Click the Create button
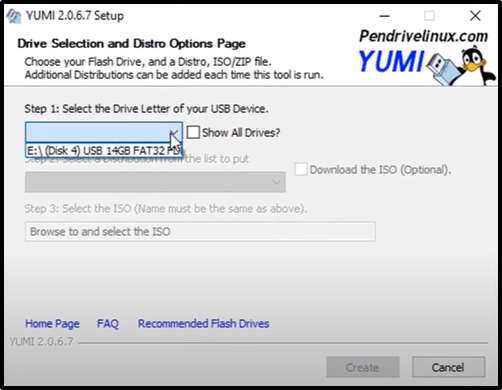 click(363, 367)
